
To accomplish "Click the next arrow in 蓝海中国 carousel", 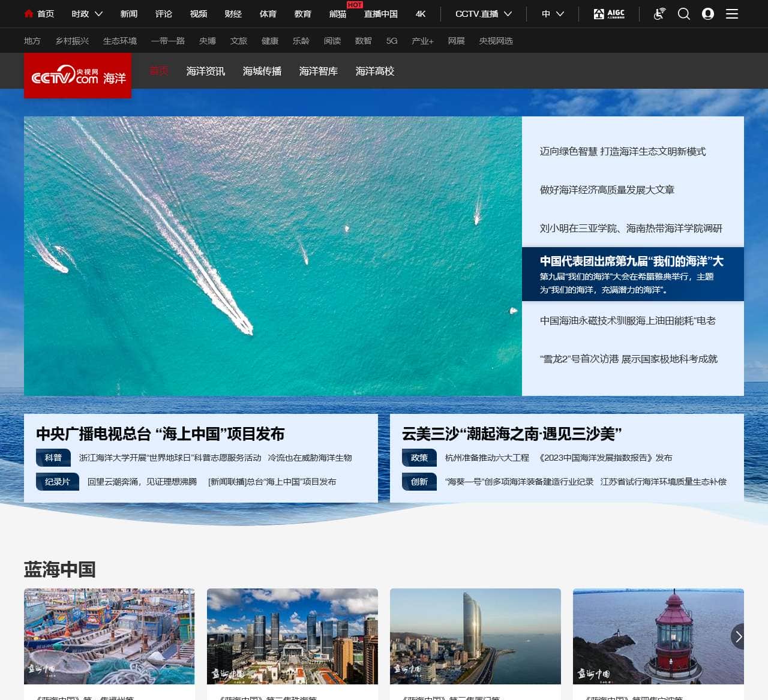I will (x=739, y=636).
